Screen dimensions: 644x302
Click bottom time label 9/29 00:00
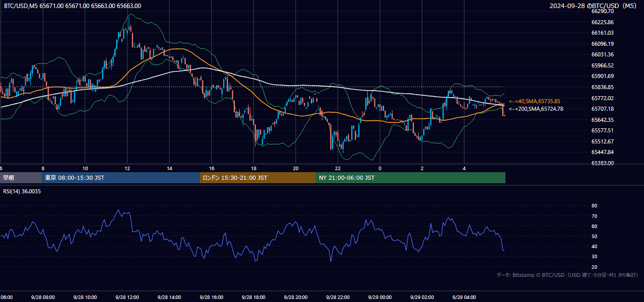point(380,297)
